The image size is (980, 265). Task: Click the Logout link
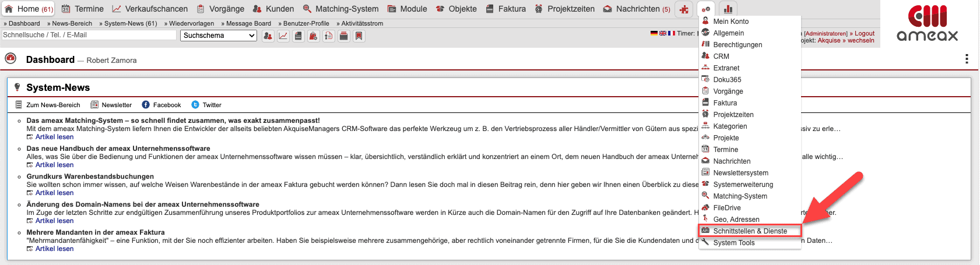pyautogui.click(x=864, y=33)
